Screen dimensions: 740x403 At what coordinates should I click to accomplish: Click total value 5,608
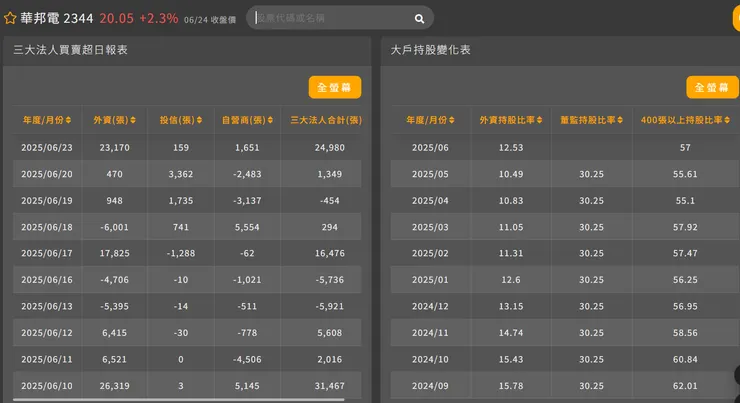click(x=329, y=333)
